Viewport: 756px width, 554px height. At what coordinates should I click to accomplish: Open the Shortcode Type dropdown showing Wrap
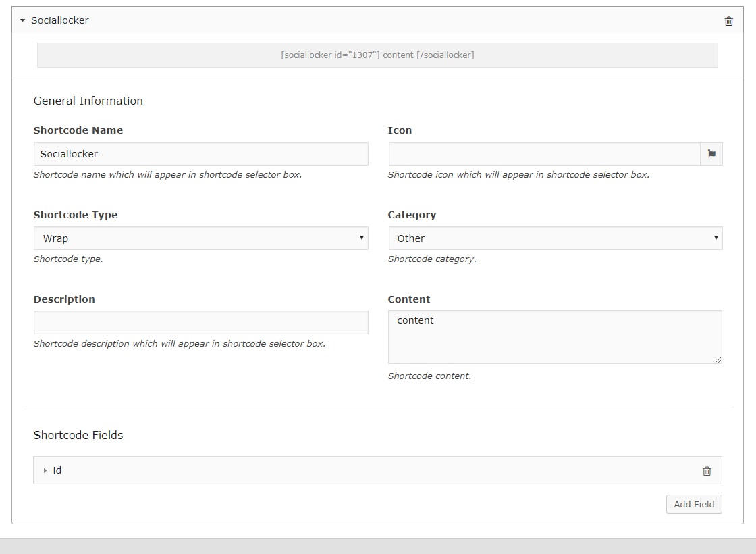coord(200,238)
